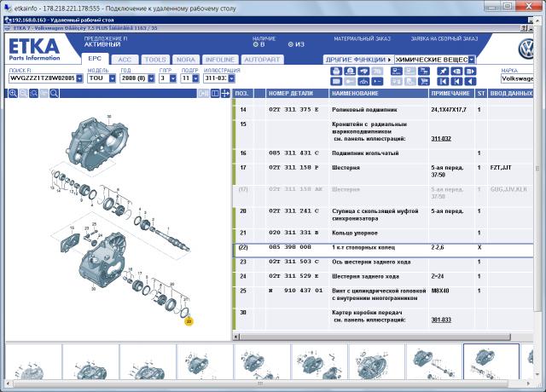Select part number 02T 311 375 E
The width and height of the screenshot is (546, 392).
pyautogui.click(x=293, y=110)
